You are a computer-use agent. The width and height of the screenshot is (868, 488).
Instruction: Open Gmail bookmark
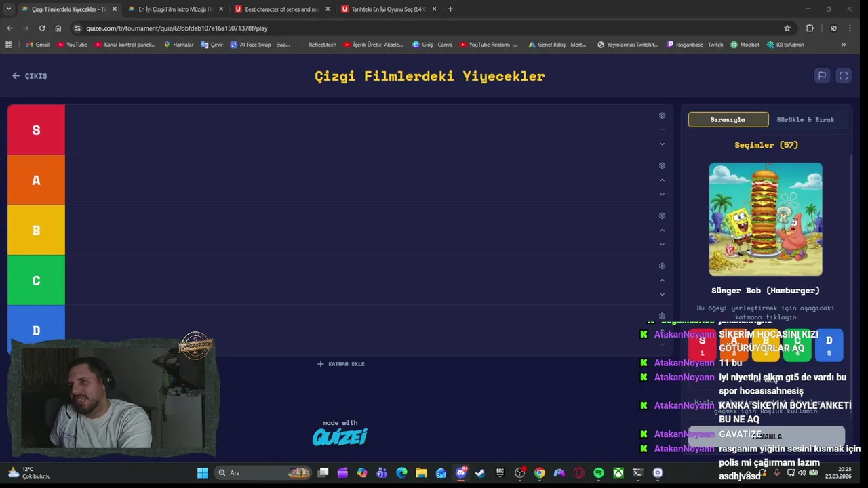[x=37, y=45]
